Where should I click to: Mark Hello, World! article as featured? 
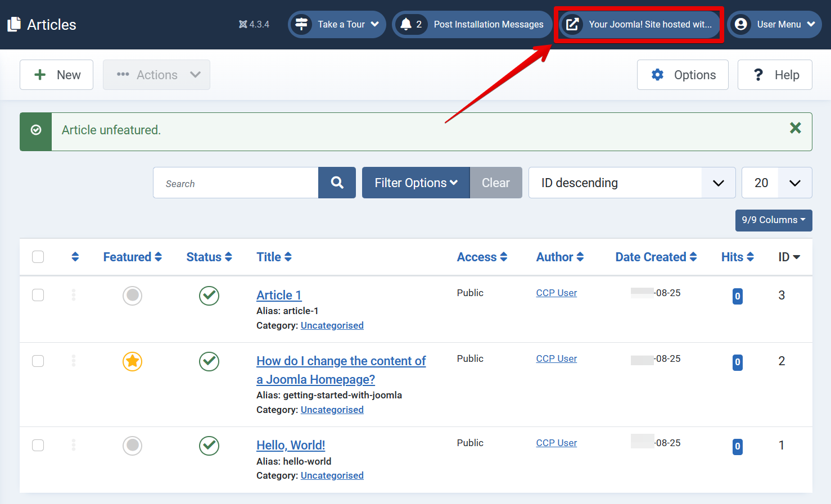click(x=132, y=446)
